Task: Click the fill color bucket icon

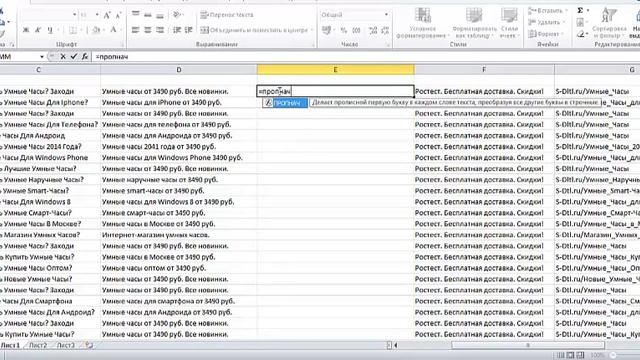Action: click(x=96, y=30)
